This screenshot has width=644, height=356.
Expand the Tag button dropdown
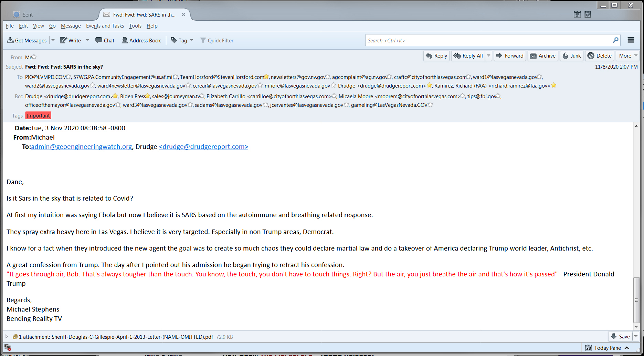[191, 40]
